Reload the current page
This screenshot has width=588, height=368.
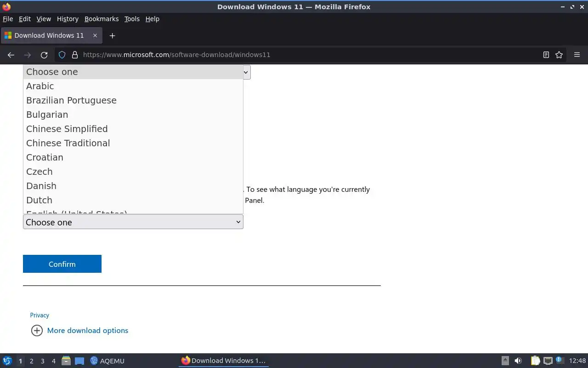(x=44, y=55)
